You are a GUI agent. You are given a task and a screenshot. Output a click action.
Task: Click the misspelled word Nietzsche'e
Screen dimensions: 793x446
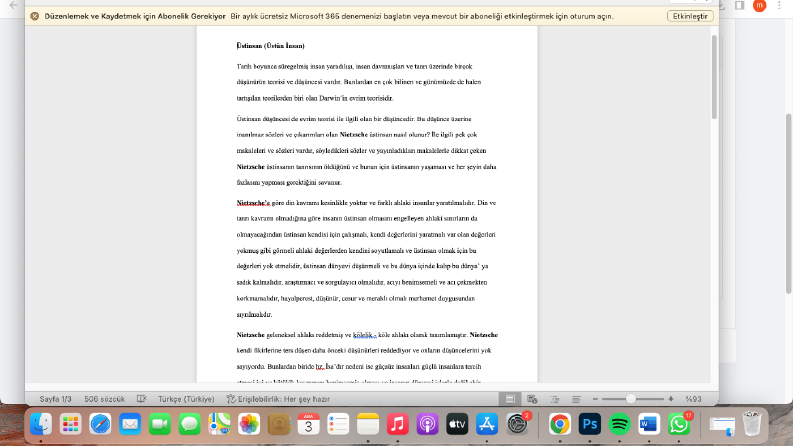point(253,203)
